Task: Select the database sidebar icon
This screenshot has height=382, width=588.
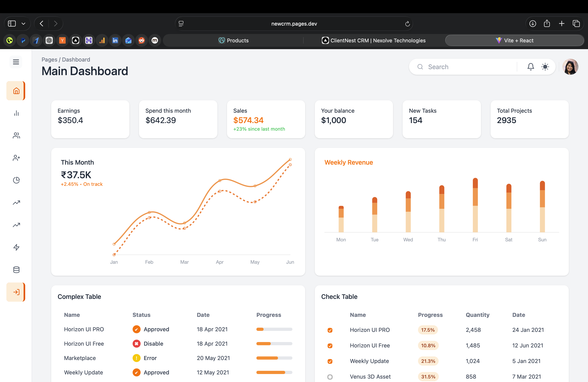Action: click(x=16, y=270)
